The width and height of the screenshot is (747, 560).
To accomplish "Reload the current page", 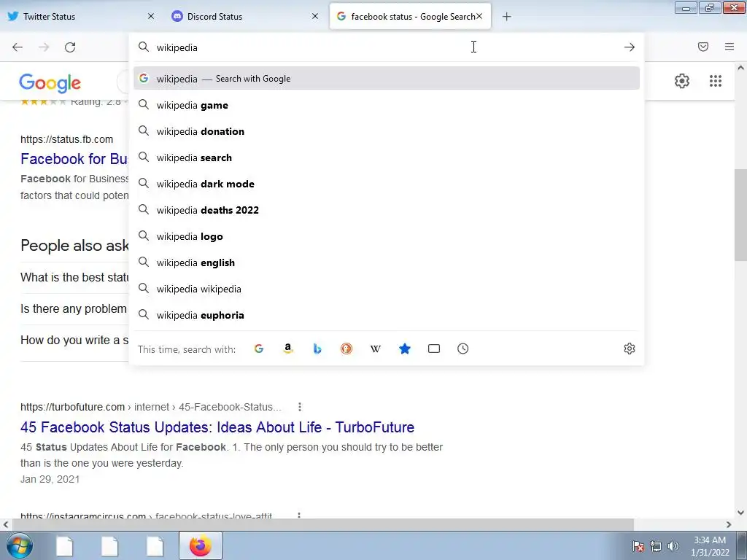I will (x=70, y=47).
